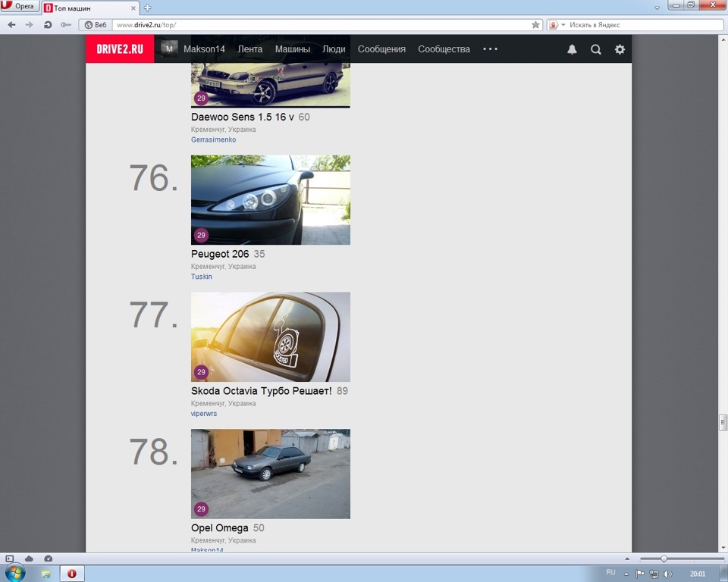Viewport: 728px width, 582px height.
Task: Open the Opera menu button
Action: click(x=20, y=6)
